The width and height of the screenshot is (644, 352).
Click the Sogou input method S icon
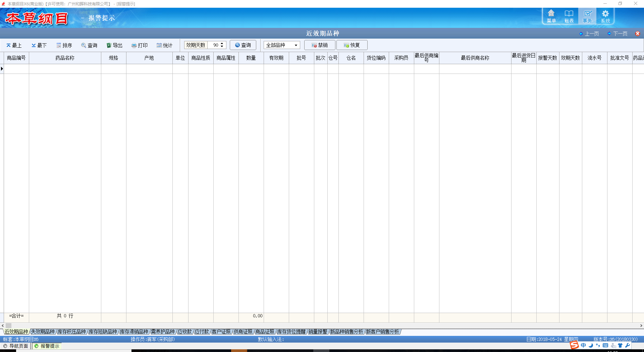[574, 345]
